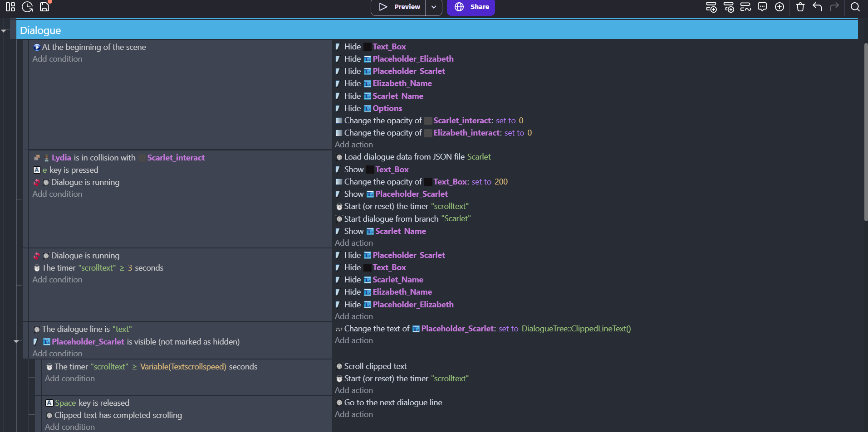Viewport: 868px width, 432px height.
Task: Click the event icon with the wavy line
Action: coord(745,7)
